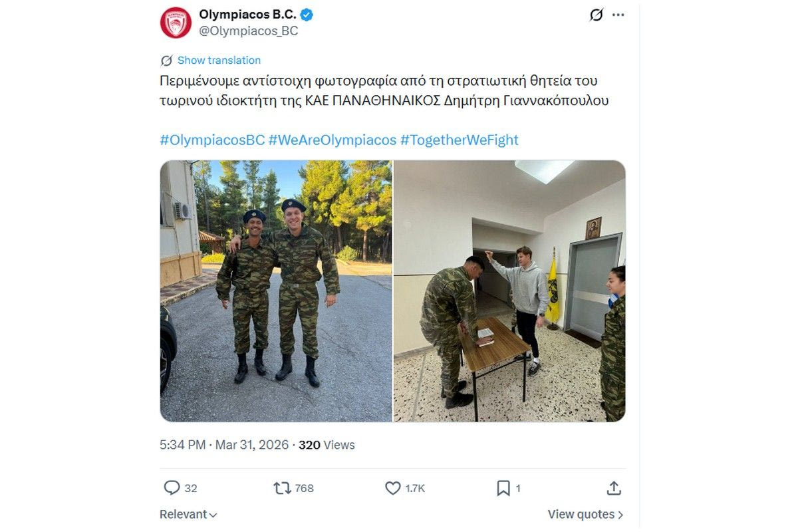798x532 pixels.
Task: Expand the Relevant sort dropdown
Action: point(189,514)
